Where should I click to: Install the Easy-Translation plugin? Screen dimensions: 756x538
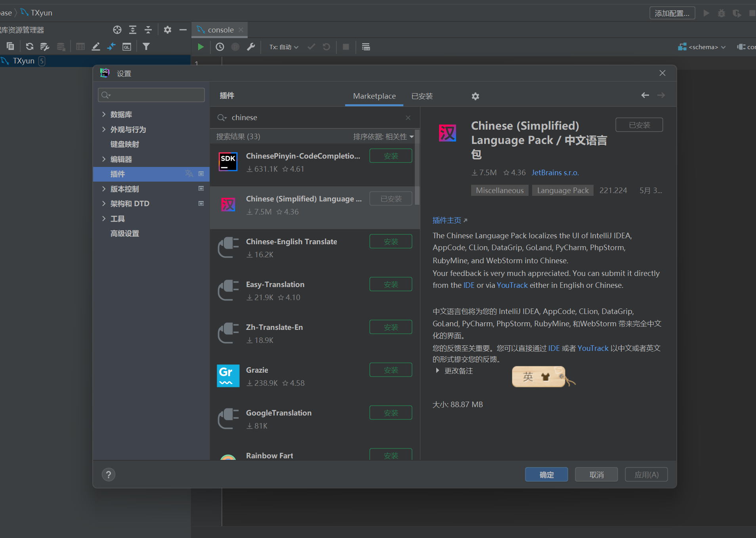click(391, 284)
